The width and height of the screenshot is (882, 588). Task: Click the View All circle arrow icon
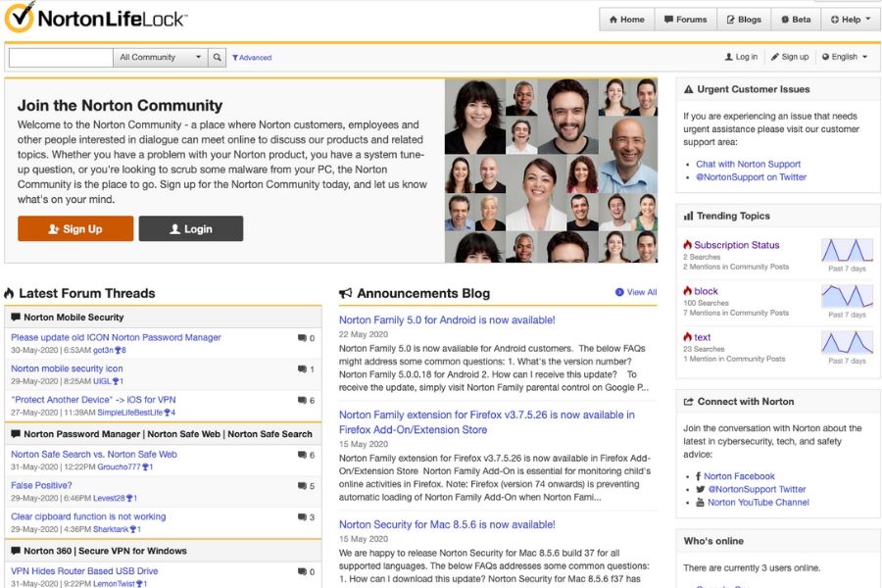(619, 292)
